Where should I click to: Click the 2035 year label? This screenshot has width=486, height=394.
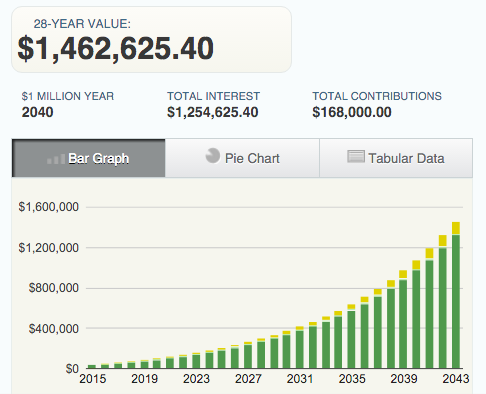[352, 379]
